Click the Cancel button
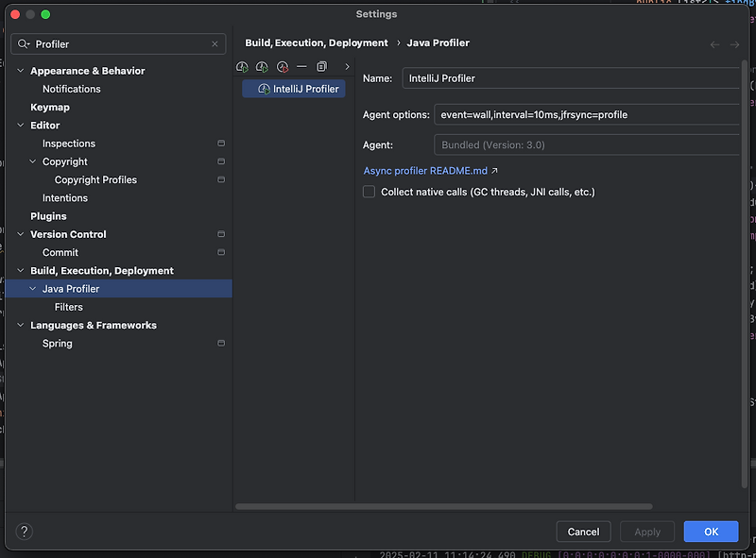The image size is (756, 558). (x=584, y=532)
